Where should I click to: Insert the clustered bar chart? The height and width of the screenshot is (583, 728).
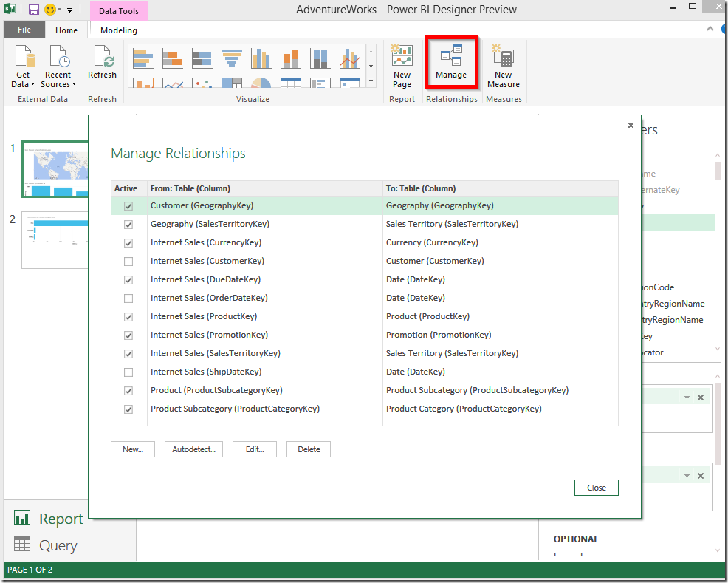[142, 59]
